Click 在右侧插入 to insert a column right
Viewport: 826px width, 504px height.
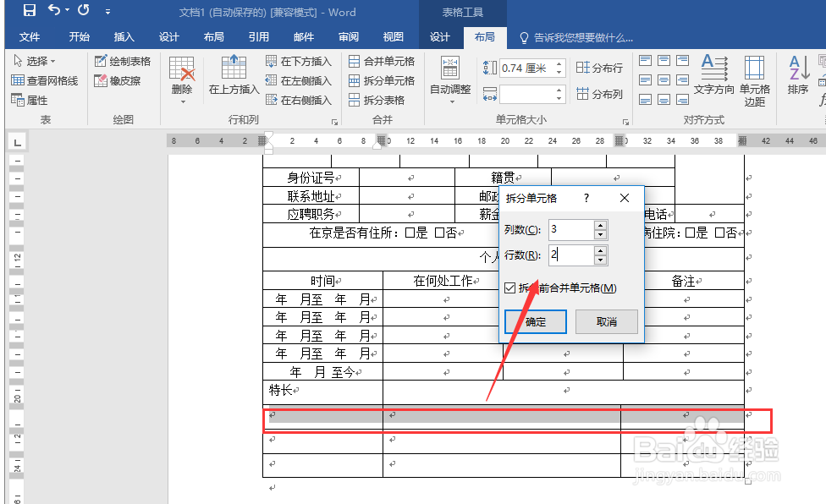[x=299, y=100]
